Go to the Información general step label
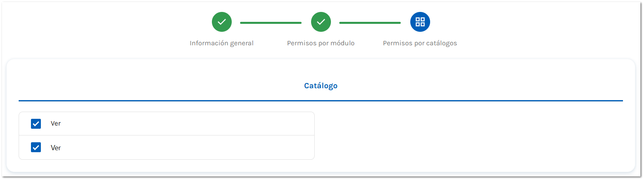This screenshot has height=180, width=644. 221,43
